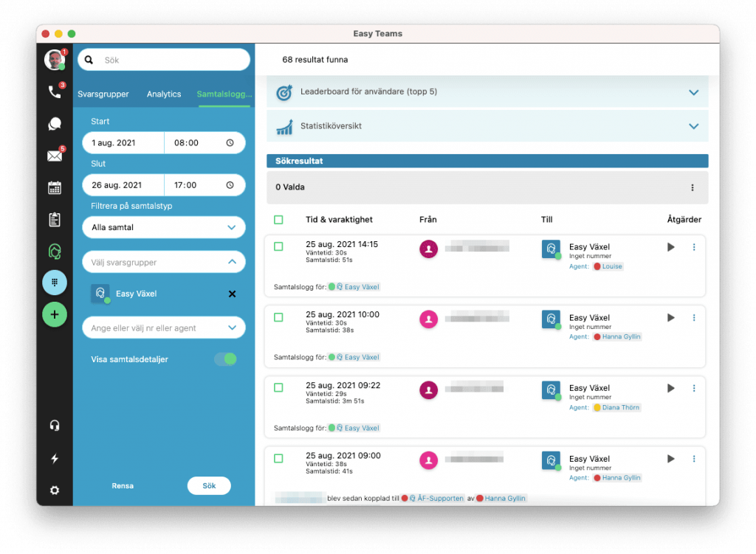Select the green agent headset icon in sidebar
This screenshot has height=554, width=756.
click(x=55, y=251)
